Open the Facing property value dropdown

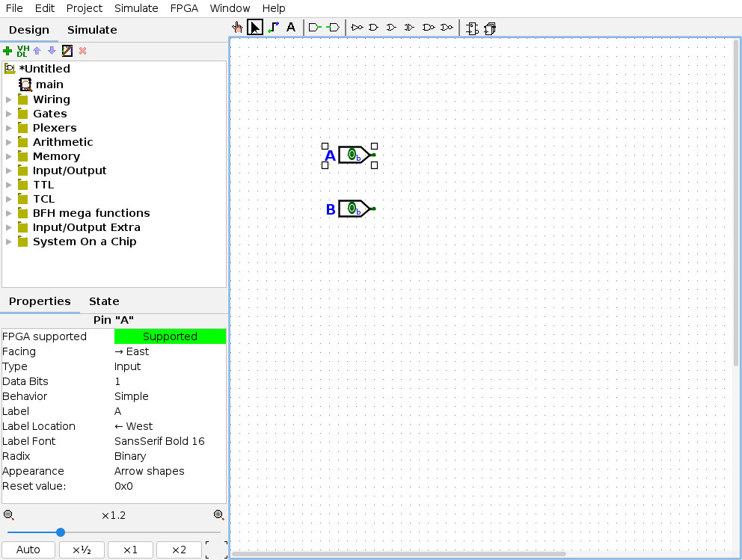coord(169,351)
